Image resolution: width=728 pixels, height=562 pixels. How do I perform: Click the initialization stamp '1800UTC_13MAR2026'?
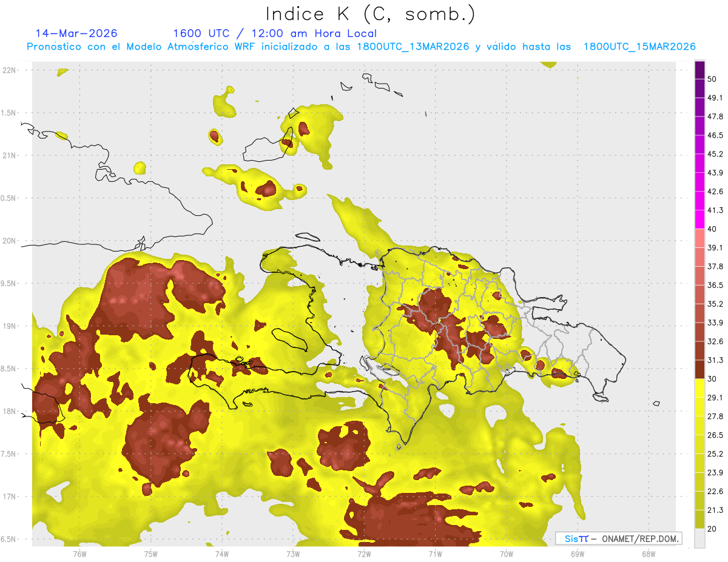point(413,47)
